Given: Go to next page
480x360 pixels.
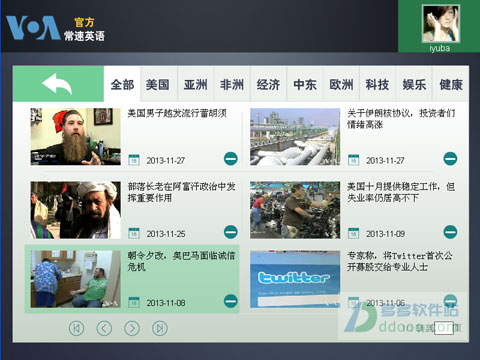Looking at the screenshot, I should [x=132, y=328].
